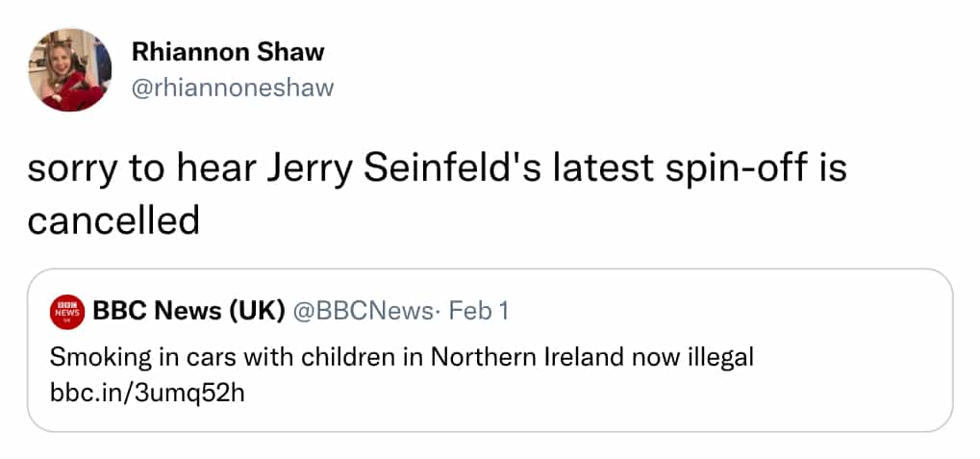This screenshot has width=980, height=459.
Task: Click the @BBCNews handle
Action: coord(363,311)
